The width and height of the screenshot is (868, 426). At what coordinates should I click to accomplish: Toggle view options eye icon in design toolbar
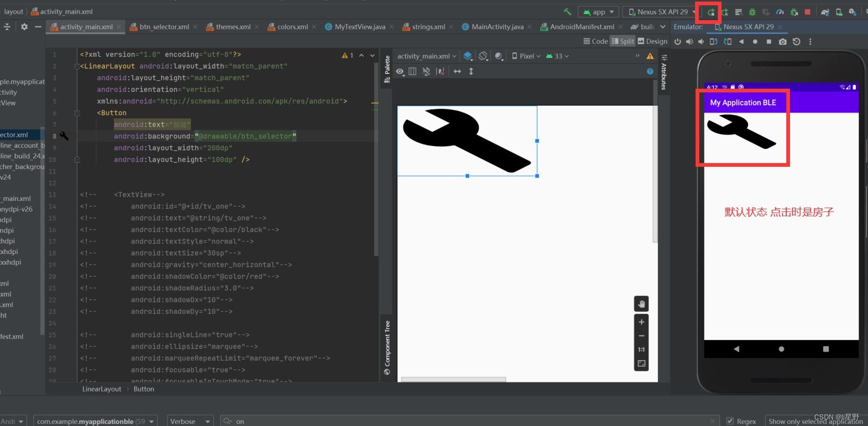[x=400, y=71]
